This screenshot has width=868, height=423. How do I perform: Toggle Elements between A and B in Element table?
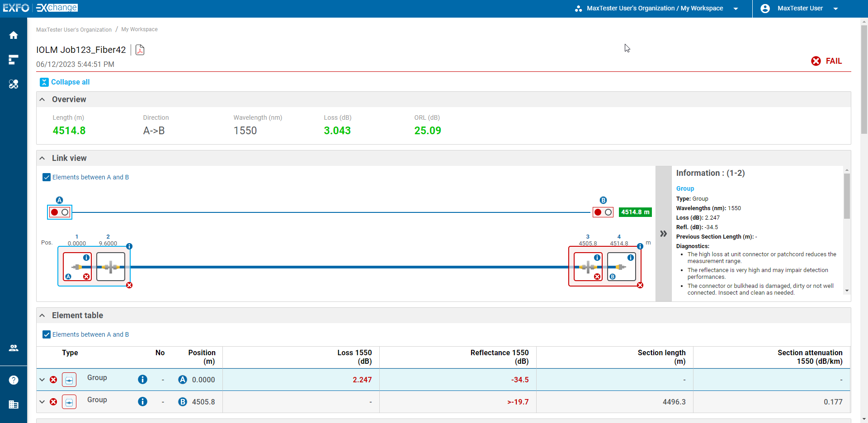coord(46,334)
